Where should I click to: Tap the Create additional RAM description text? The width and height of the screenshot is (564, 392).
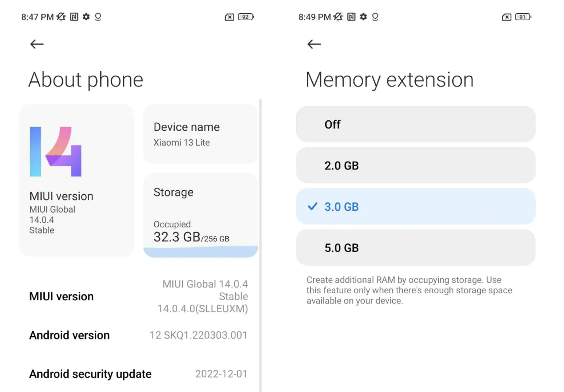coord(409,290)
